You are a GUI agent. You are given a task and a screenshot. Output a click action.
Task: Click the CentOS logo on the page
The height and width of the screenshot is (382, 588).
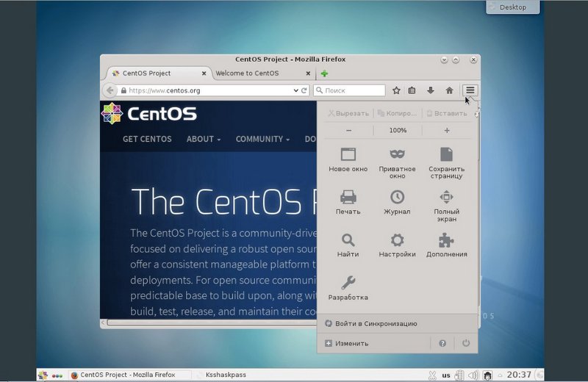(x=149, y=114)
